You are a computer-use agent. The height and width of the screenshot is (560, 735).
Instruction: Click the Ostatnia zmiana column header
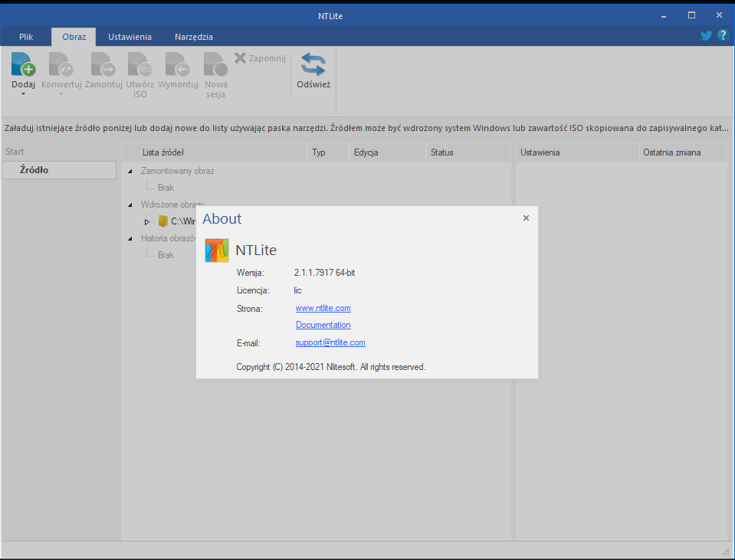(x=683, y=152)
